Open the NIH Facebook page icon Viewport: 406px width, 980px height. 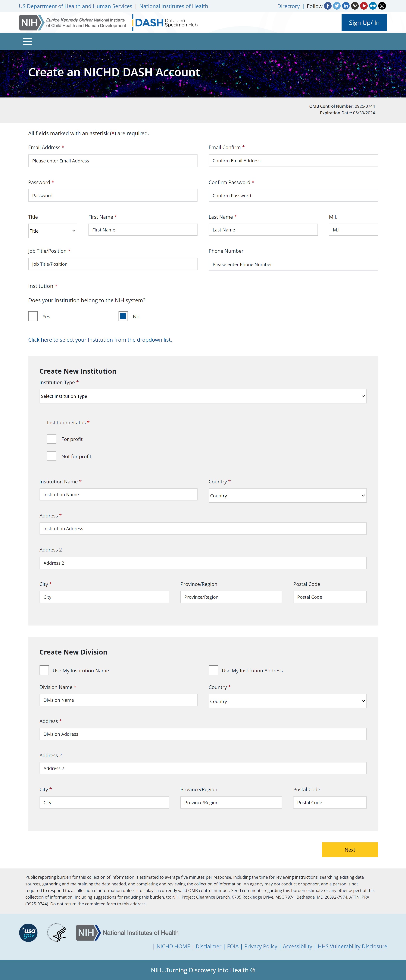coord(328,6)
